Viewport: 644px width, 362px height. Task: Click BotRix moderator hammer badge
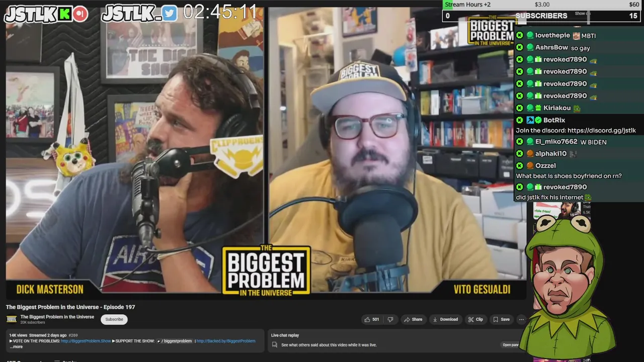tap(530, 120)
